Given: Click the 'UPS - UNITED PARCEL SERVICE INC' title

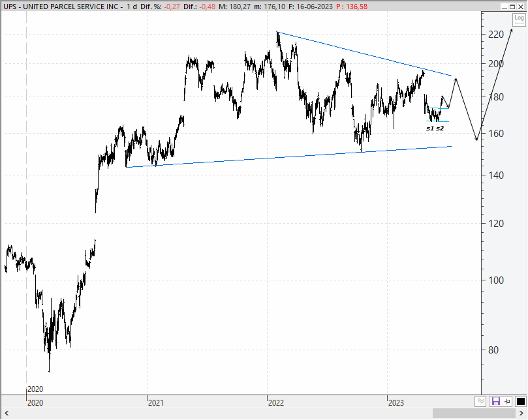Looking at the screenshot, I should coord(61,7).
